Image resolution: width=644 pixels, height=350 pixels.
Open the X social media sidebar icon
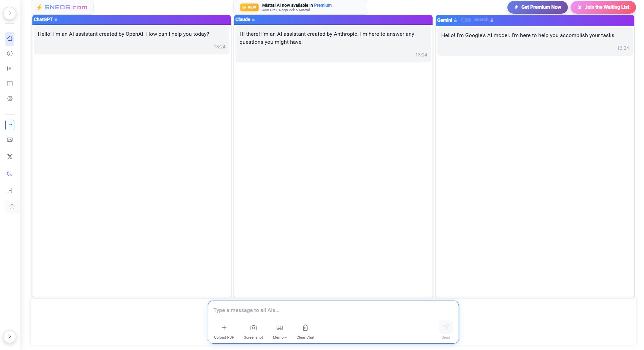pyautogui.click(x=10, y=156)
